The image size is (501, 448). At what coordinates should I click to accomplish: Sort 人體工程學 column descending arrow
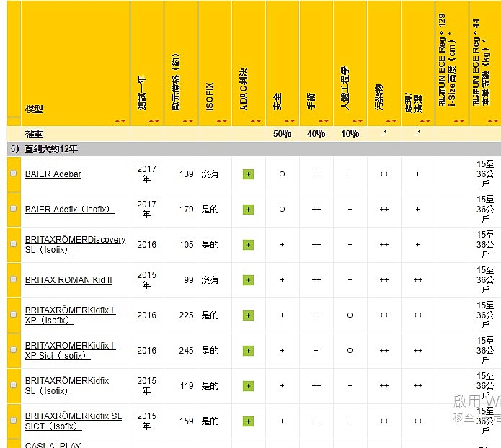click(360, 121)
